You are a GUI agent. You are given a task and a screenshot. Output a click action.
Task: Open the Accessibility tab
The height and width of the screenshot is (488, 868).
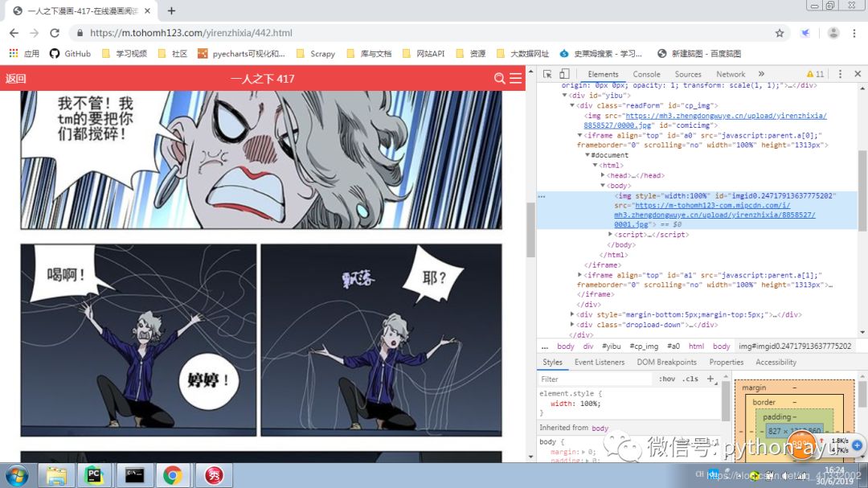point(776,363)
